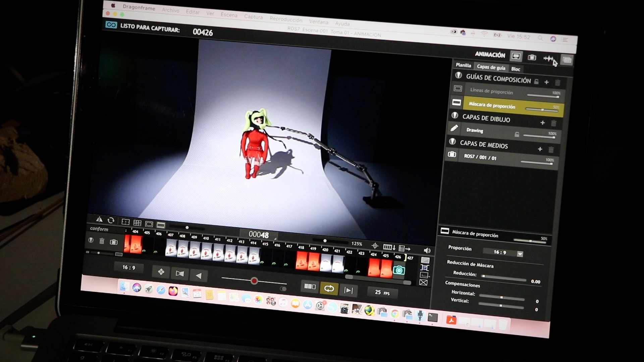Adjust the Vertical compensation slider

(501, 305)
